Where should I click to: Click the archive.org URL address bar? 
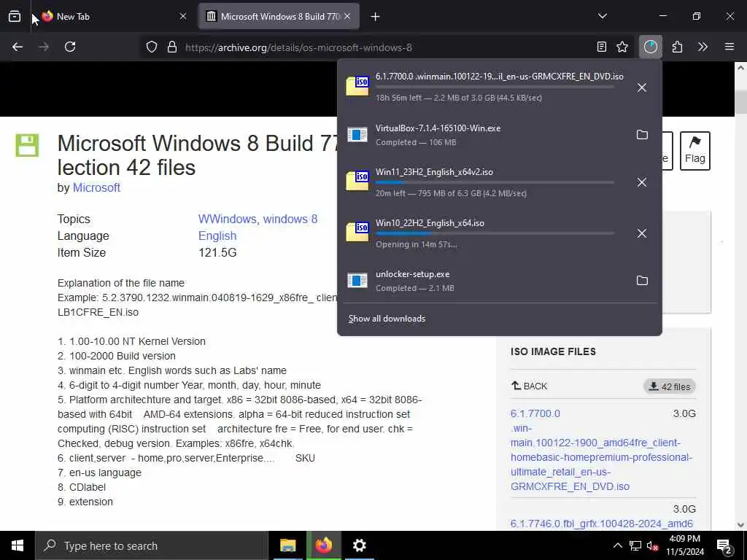[386, 47]
